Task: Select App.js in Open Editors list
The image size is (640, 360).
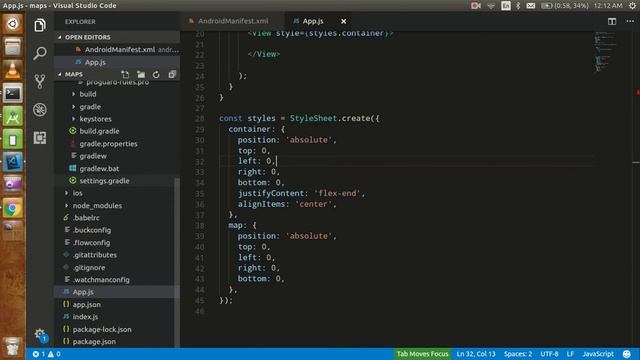Action: pos(95,62)
